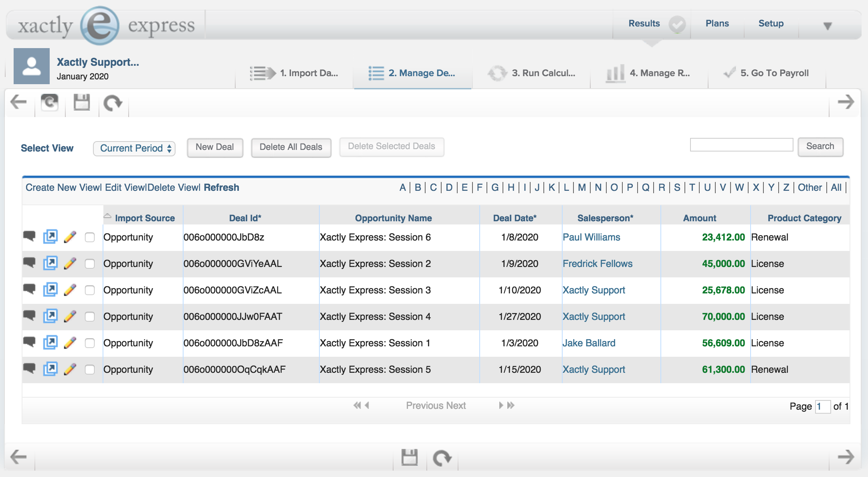Click into the search text field
Viewport: 868px width, 477px height.
tap(741, 145)
